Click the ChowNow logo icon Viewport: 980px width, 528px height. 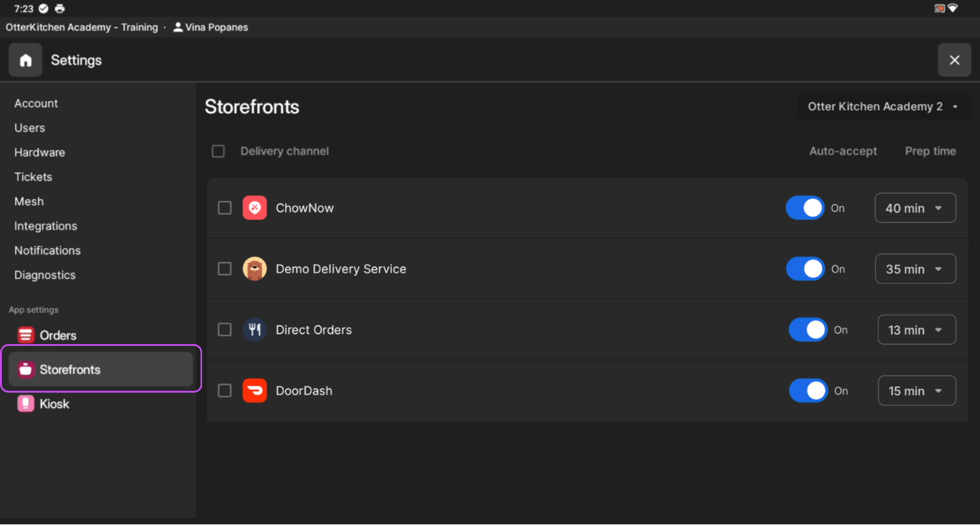tap(254, 208)
